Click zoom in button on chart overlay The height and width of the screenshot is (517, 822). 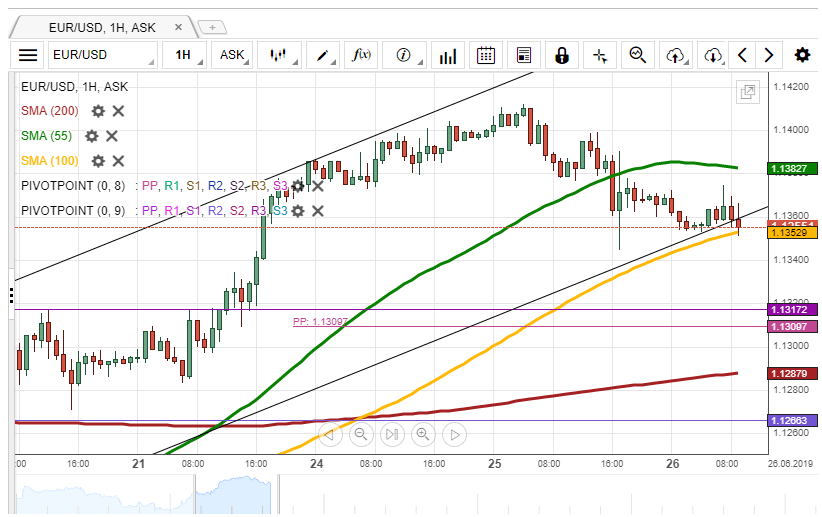pos(423,434)
